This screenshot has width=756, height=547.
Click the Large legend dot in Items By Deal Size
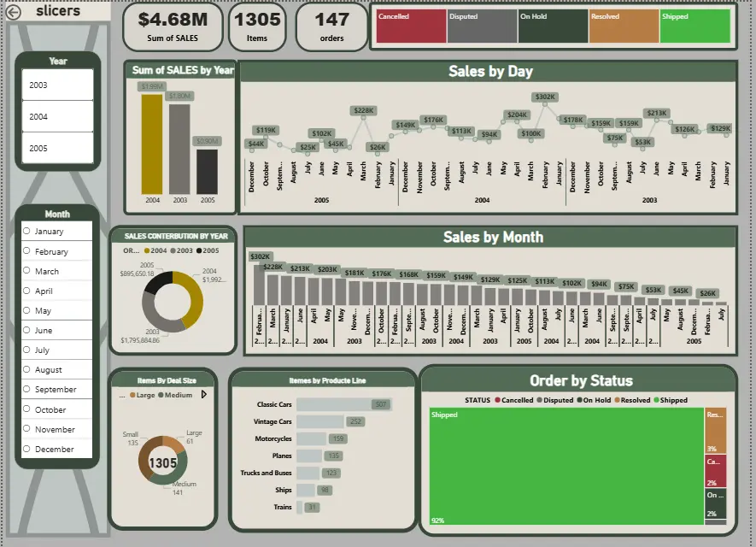(x=133, y=394)
